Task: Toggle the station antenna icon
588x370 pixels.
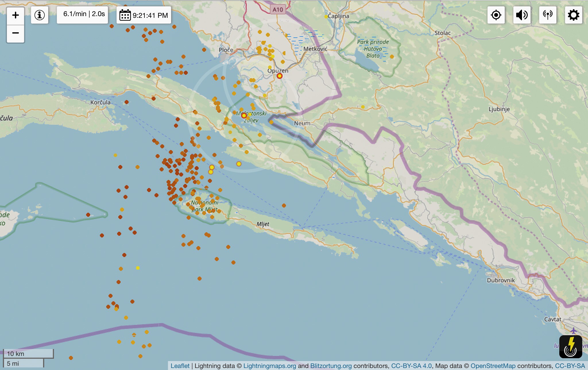Action: click(x=548, y=15)
